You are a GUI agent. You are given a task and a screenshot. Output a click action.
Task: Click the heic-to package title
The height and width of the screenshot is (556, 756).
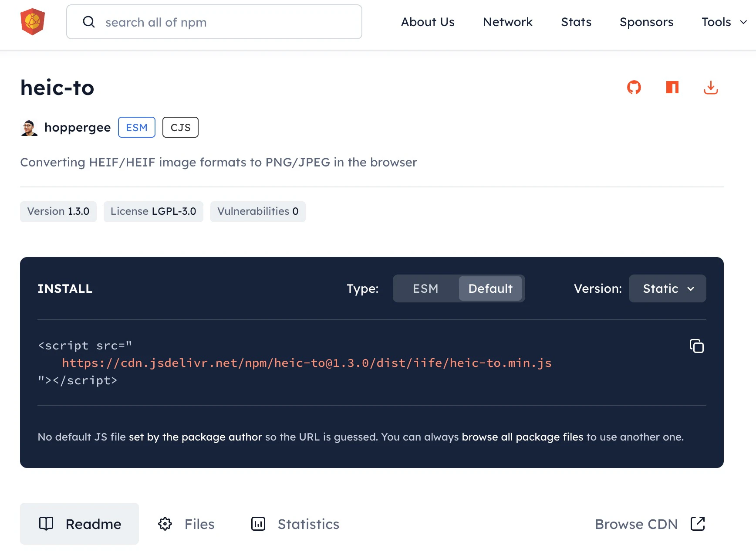click(x=57, y=88)
